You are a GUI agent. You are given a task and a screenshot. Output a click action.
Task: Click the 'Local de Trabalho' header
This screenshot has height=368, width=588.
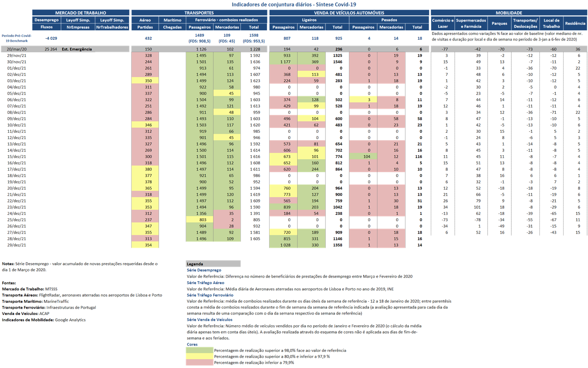[552, 23]
